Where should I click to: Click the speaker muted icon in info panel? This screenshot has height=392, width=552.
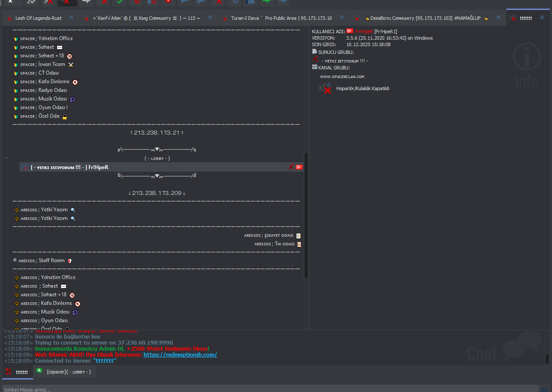[x=326, y=88]
